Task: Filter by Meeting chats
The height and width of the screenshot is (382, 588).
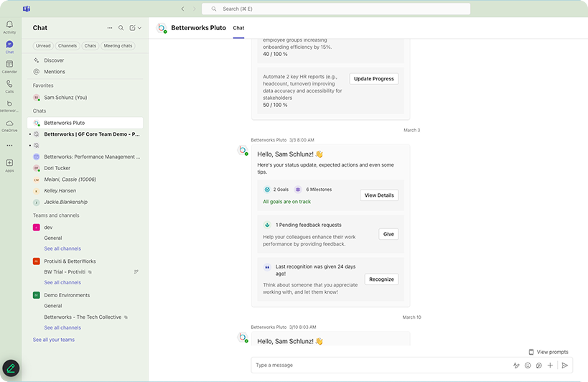Action: click(x=118, y=46)
